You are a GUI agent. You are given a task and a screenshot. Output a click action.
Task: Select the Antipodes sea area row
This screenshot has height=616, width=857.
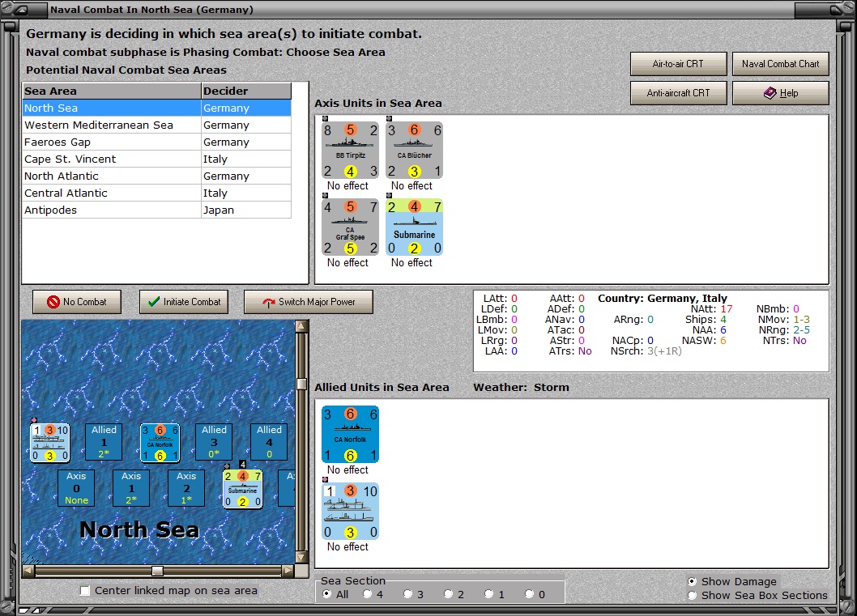click(156, 210)
